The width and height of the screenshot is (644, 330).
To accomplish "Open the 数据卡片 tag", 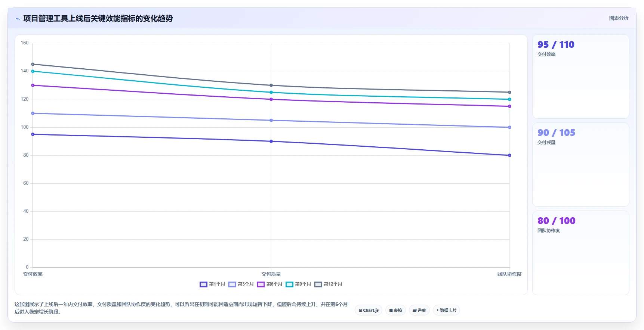I will coord(446,310).
